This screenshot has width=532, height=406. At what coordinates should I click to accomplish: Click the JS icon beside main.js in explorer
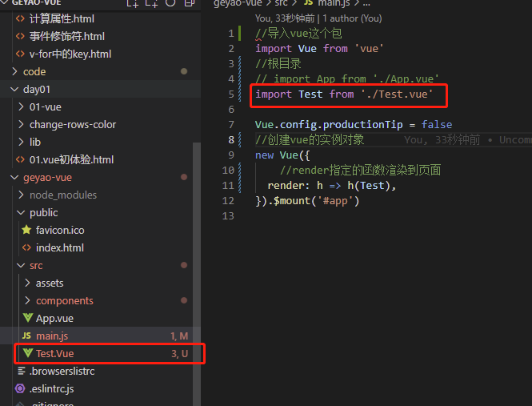tap(26, 336)
